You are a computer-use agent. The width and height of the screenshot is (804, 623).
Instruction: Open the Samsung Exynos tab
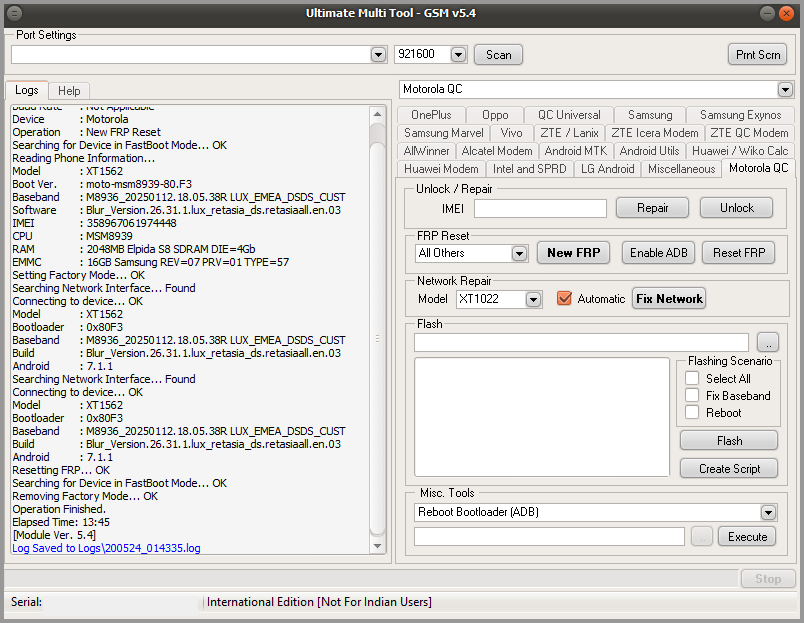740,115
